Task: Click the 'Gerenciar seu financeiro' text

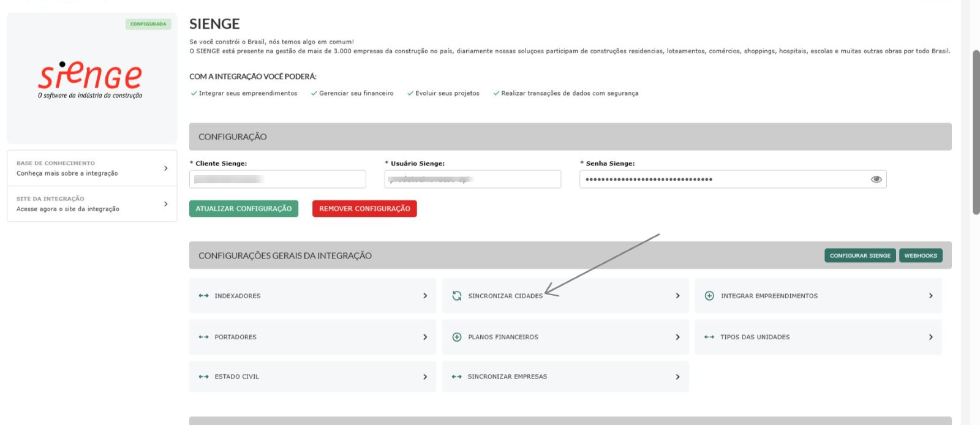Action: 356,93
